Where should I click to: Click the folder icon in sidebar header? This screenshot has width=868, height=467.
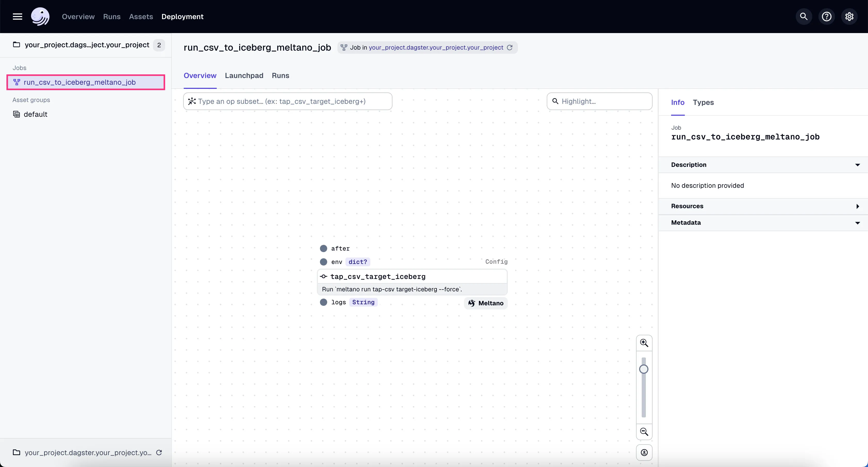(x=17, y=44)
